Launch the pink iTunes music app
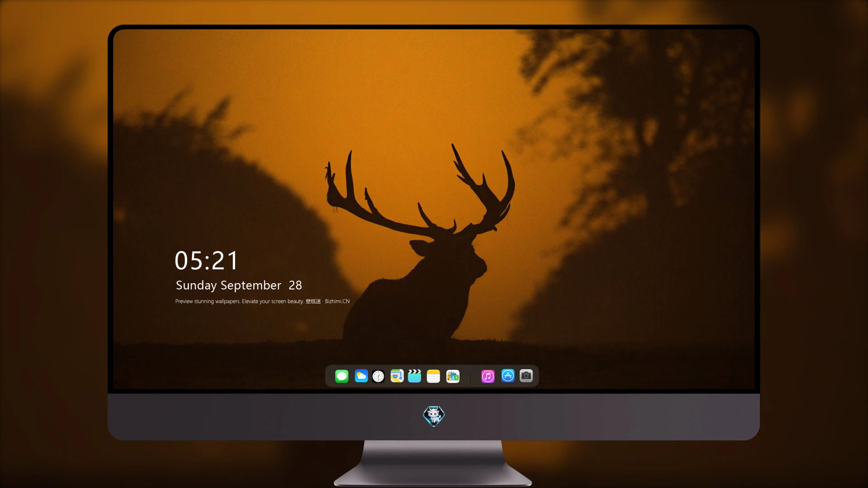The image size is (868, 488). (x=488, y=376)
